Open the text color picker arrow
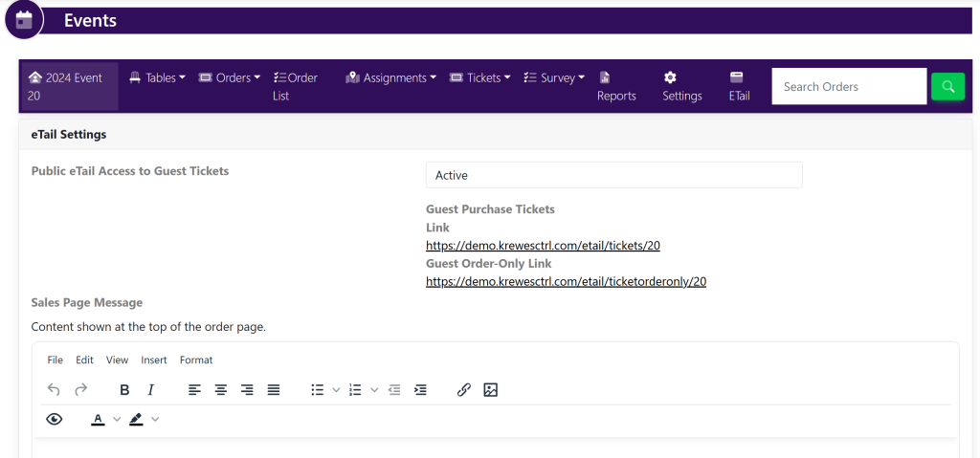This screenshot has width=980, height=458. point(117,419)
